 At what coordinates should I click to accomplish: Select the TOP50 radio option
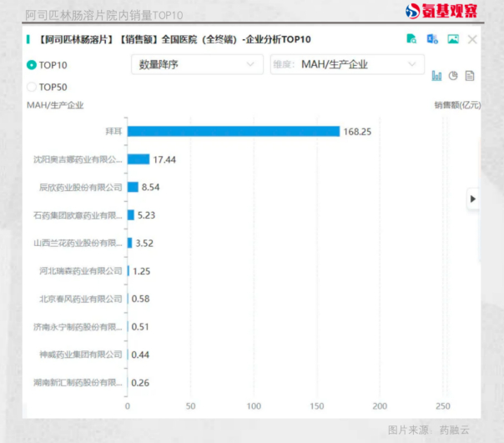coord(32,87)
